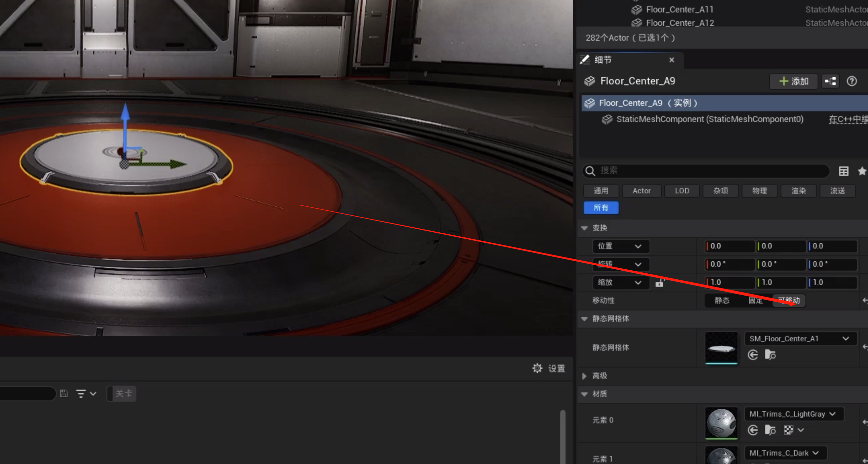This screenshot has width=868, height=464.
Task: Browse to SM_Floor_Center_A1 in Content Browser
Action: 770,355
